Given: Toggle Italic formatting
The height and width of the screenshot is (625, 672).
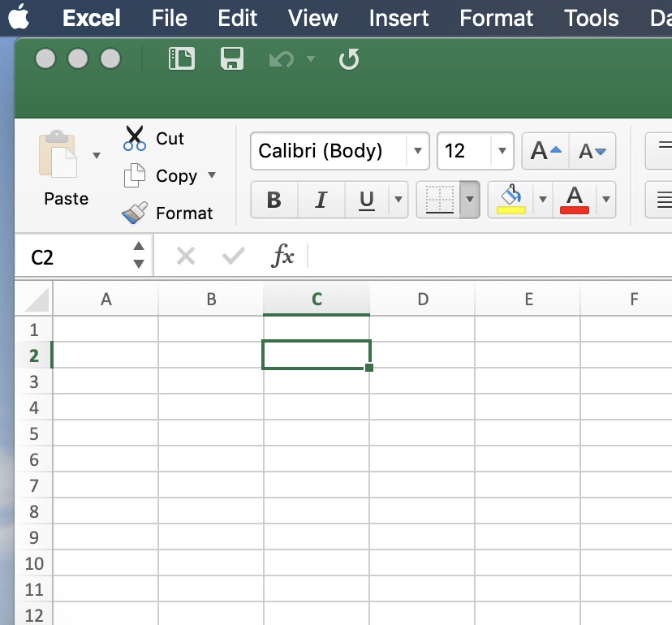Looking at the screenshot, I should (x=321, y=200).
